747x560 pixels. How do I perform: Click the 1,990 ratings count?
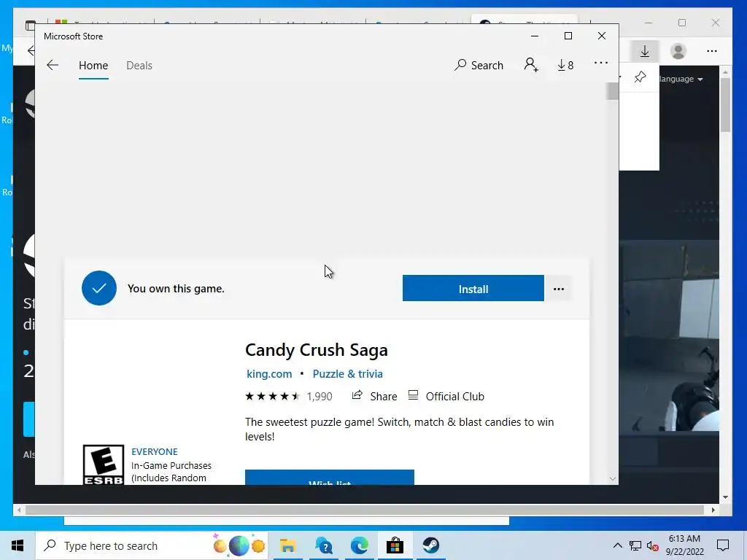320,396
